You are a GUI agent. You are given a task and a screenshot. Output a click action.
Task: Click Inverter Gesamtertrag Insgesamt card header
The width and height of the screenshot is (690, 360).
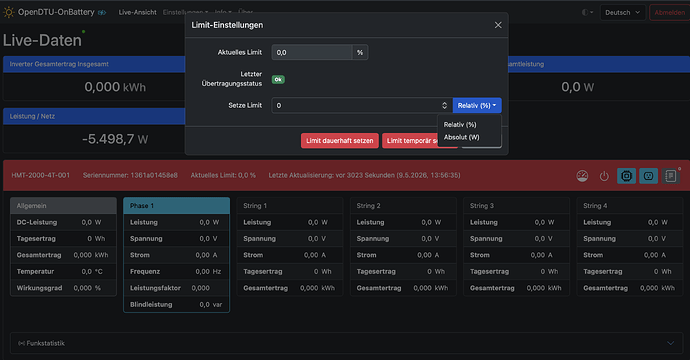[x=94, y=64]
